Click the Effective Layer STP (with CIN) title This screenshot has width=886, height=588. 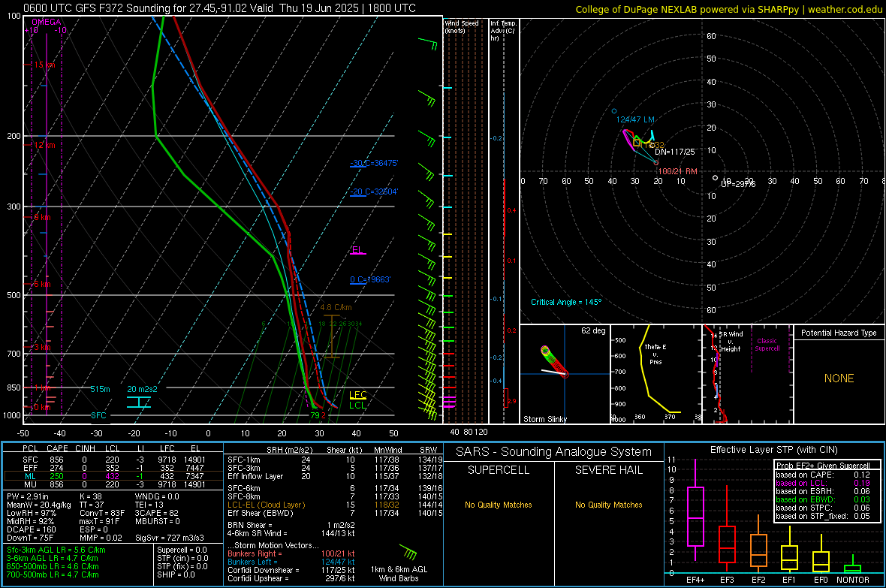(x=773, y=450)
